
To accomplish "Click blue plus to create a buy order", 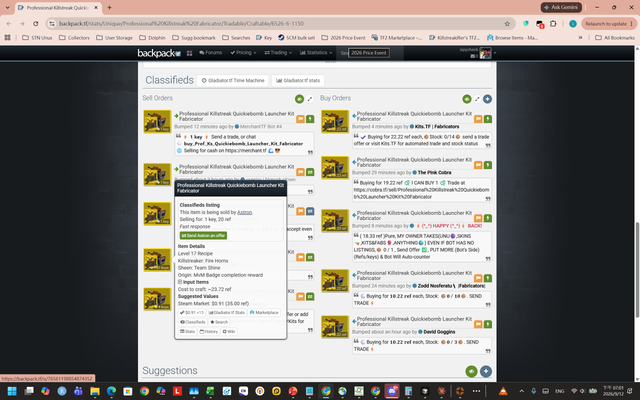I will [x=487, y=99].
